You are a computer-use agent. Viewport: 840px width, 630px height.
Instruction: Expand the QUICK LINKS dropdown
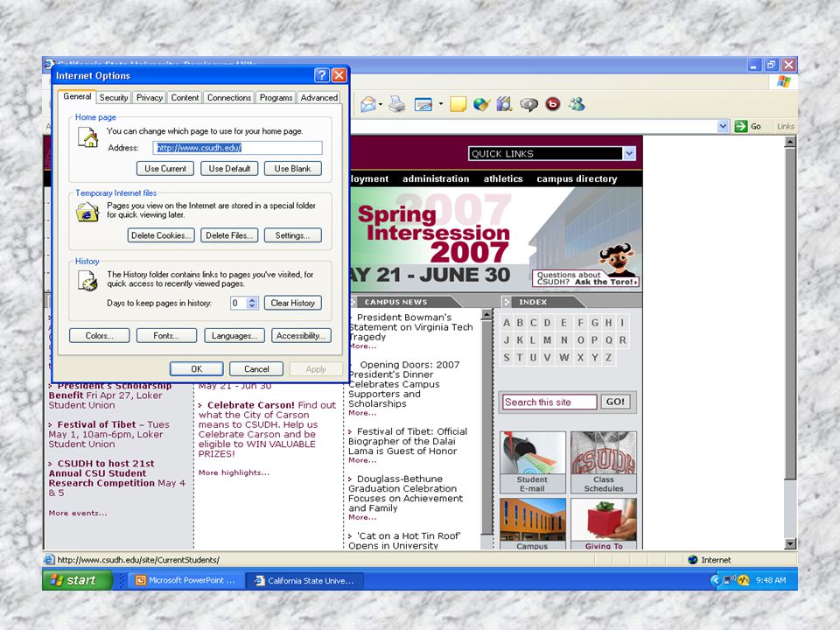pyautogui.click(x=629, y=154)
